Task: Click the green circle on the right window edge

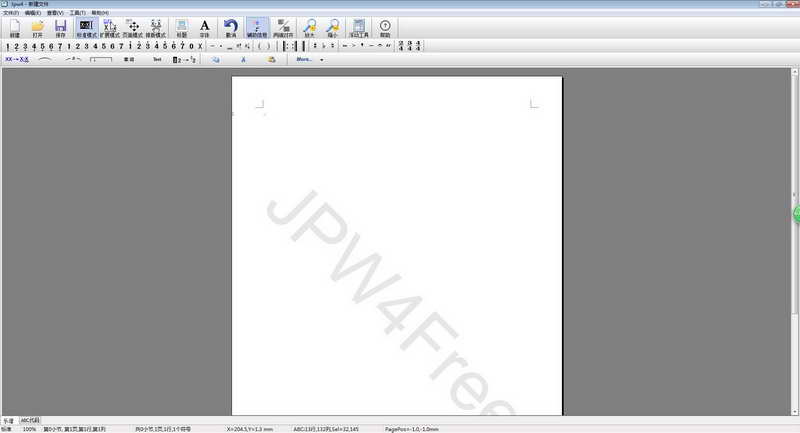Action: tap(797, 214)
